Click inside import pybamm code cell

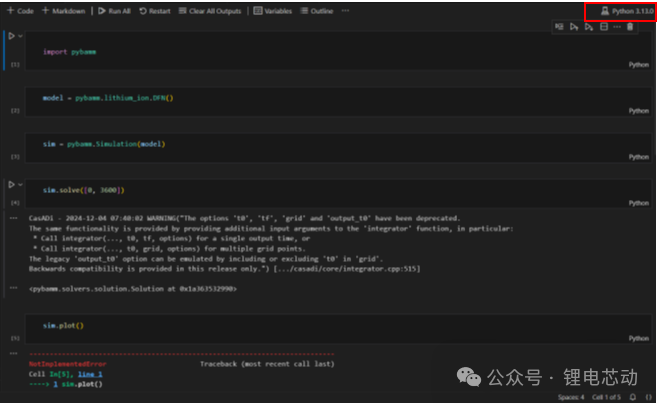338,52
